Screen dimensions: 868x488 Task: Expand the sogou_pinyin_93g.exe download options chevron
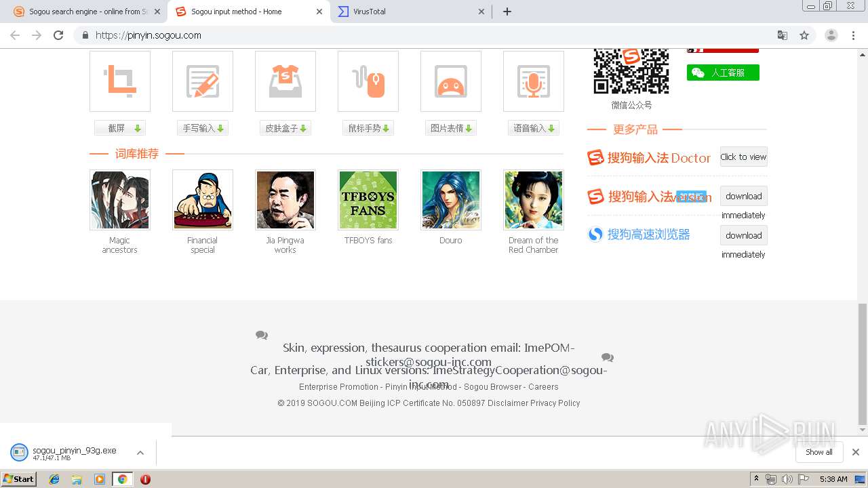point(140,453)
